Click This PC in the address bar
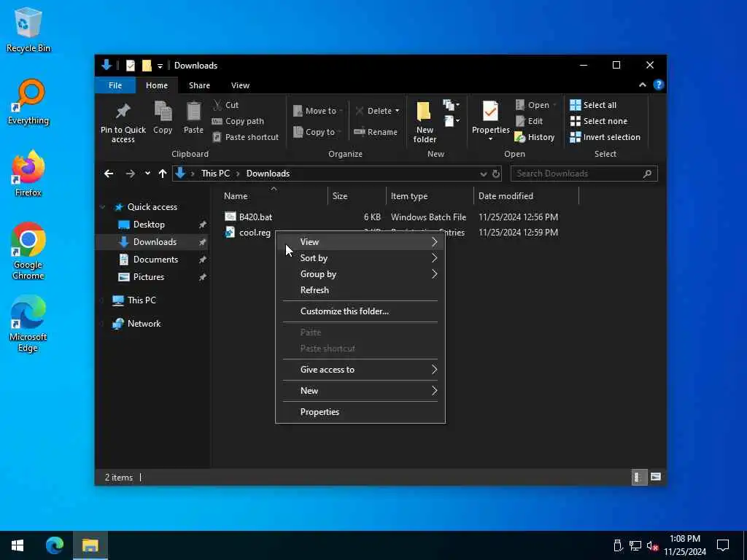 215,174
